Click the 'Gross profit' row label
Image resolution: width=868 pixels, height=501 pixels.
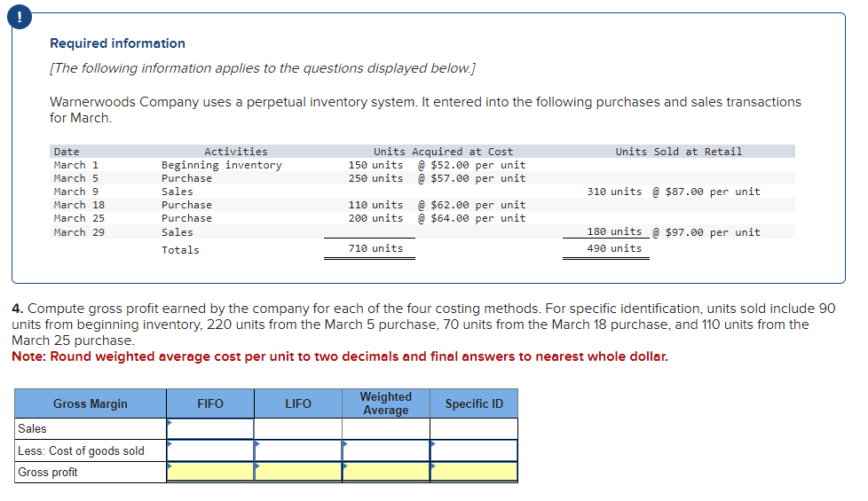click(x=48, y=473)
